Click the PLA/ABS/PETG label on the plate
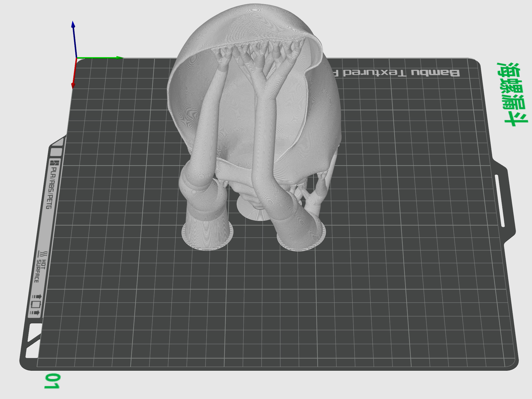The width and height of the screenshot is (532, 399). (53, 184)
